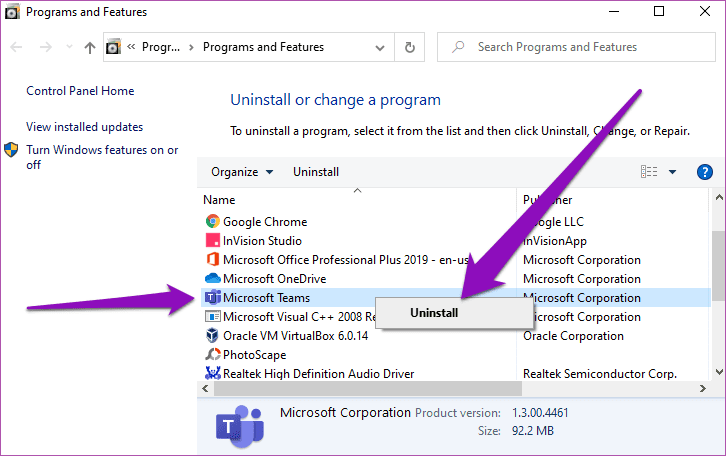The width and height of the screenshot is (726, 456).
Task: Click the horizontal scrollbar thumb
Action: click(x=367, y=388)
